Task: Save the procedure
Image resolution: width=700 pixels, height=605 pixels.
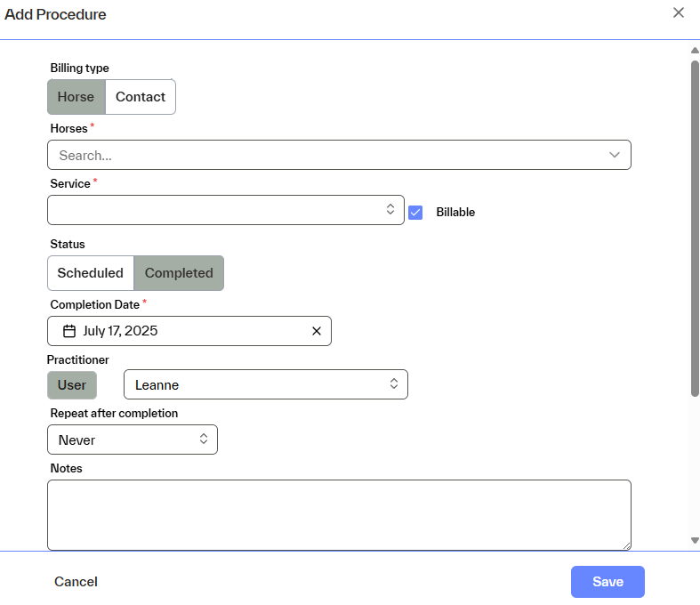Action: pyautogui.click(x=607, y=582)
